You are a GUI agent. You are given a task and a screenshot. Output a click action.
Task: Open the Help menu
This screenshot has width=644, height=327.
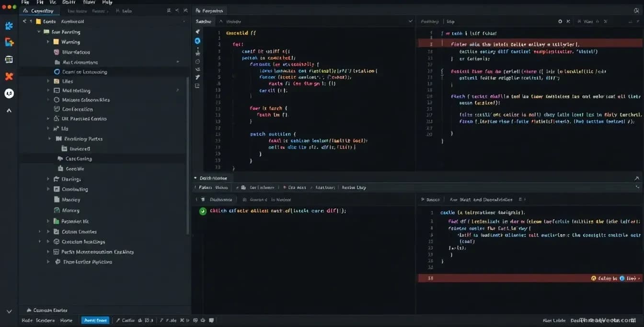(107, 2)
